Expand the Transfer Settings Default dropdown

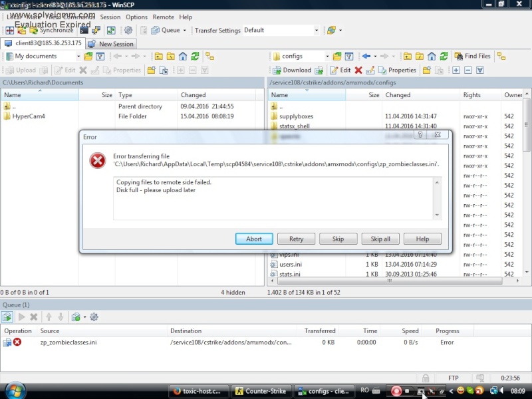point(317,30)
